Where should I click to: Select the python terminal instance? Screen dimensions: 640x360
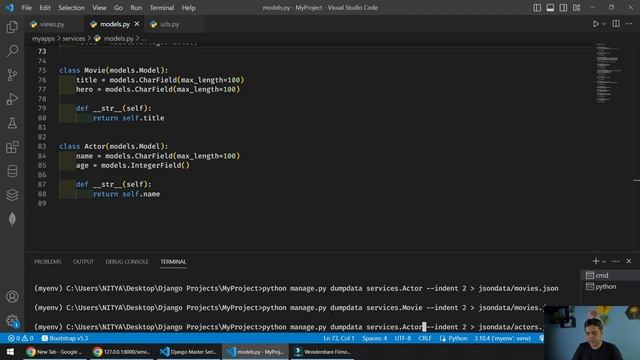pos(610,287)
